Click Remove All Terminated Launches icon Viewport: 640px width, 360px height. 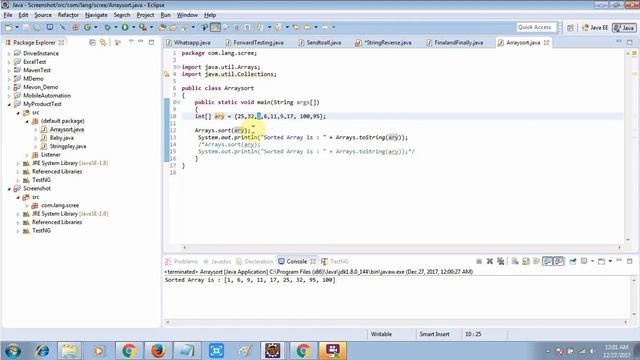click(500, 261)
